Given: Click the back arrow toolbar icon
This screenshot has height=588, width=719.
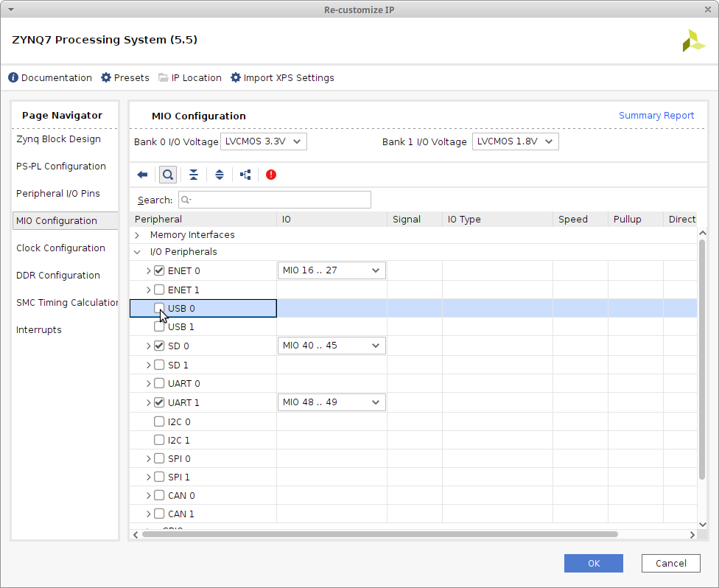Looking at the screenshot, I should [x=143, y=175].
